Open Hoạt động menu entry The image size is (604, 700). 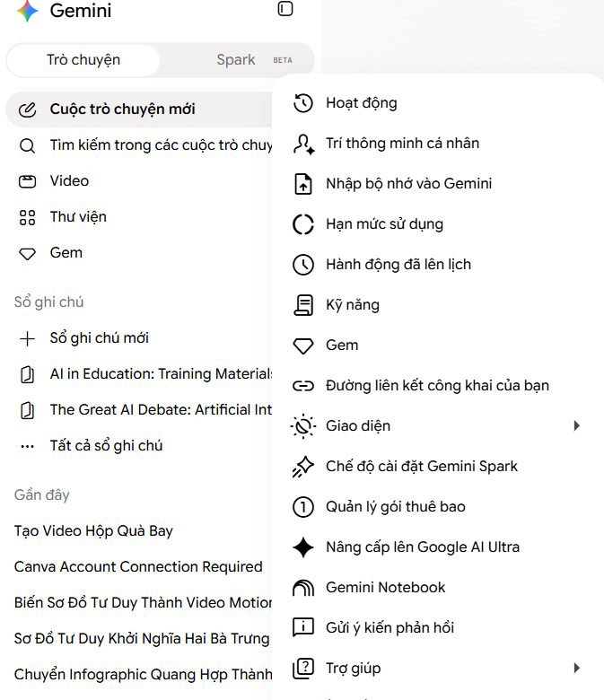click(437, 103)
